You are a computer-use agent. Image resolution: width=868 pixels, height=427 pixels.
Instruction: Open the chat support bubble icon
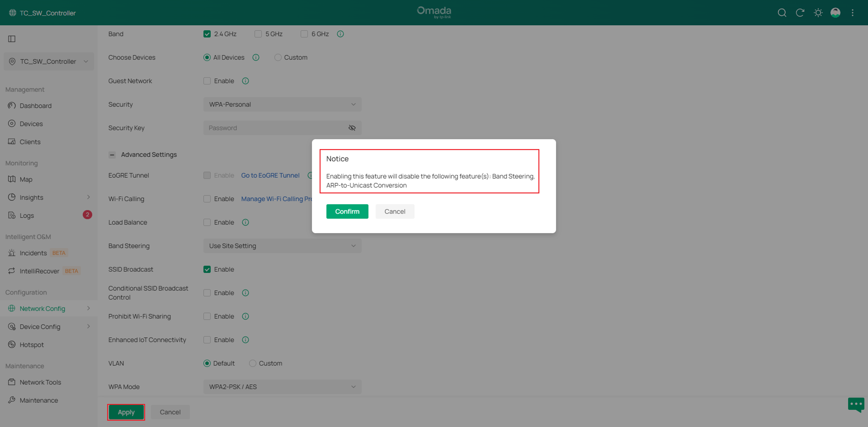(856, 404)
